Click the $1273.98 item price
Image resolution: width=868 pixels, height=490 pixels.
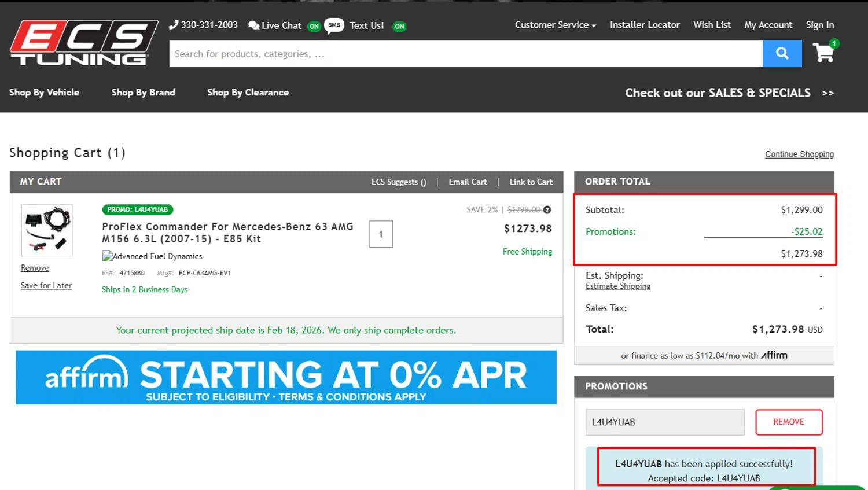[528, 229]
